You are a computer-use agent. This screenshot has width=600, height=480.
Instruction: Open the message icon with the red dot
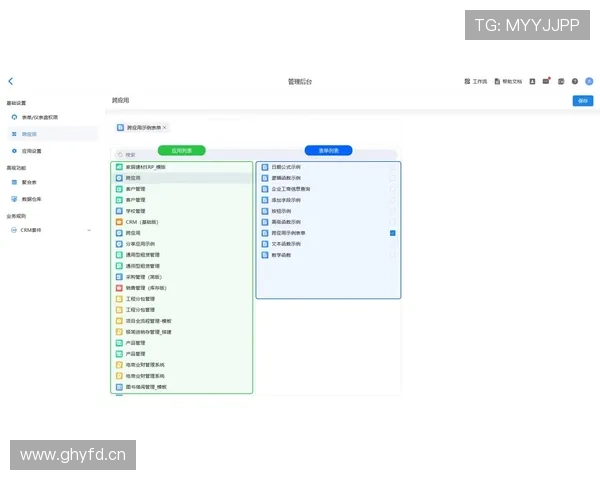pyautogui.click(x=546, y=81)
